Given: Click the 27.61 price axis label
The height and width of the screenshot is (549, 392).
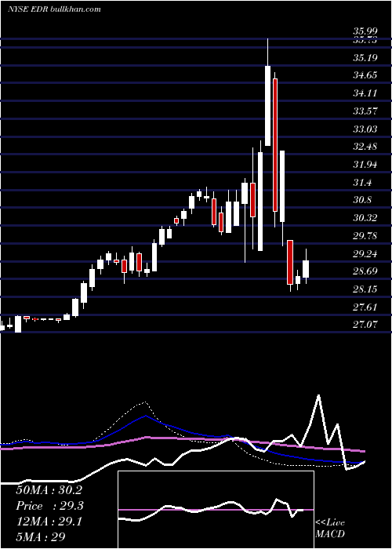Looking at the screenshot, I should (x=365, y=307).
